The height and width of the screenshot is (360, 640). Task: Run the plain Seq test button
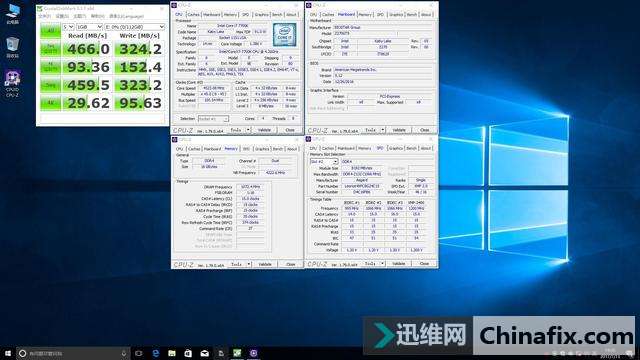tap(50, 85)
